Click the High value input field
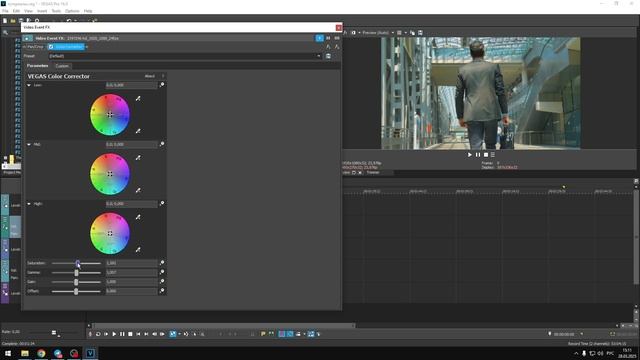640x360 pixels. tap(131, 204)
